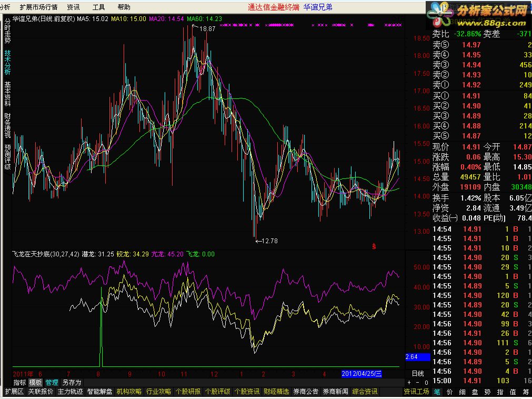This screenshot has width=532, height=399.
Task: Open the 预测评级 sidebar tab
Action: pos(7,157)
